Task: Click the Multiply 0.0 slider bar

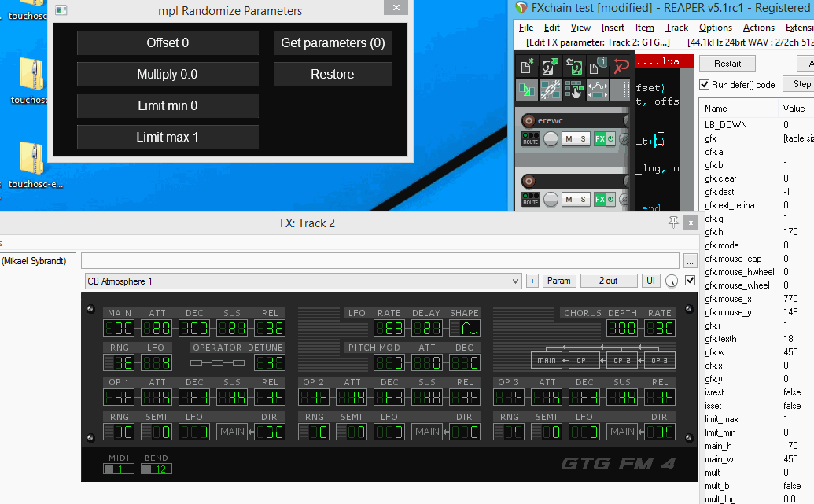Action: (x=168, y=74)
